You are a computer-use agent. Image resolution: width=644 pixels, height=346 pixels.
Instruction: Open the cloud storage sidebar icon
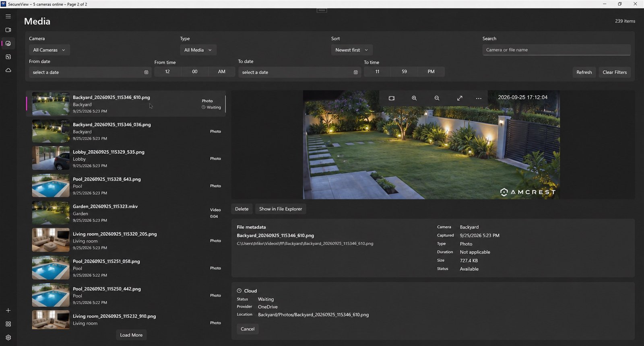(8, 70)
